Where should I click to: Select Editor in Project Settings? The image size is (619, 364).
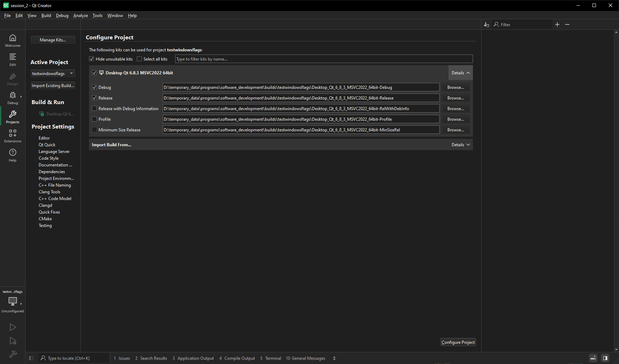pyautogui.click(x=44, y=138)
